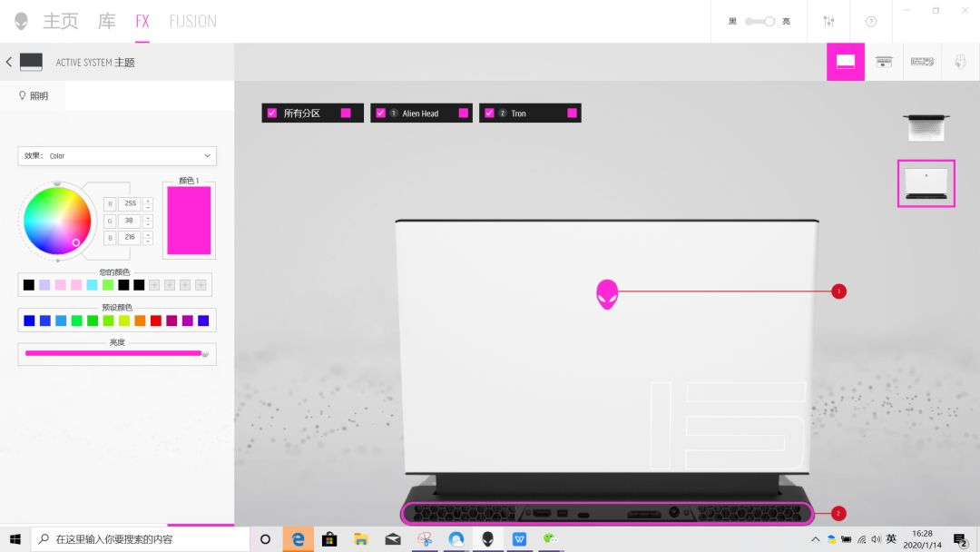This screenshot has height=552, width=980.
Task: Open Microsoft Edge from taskbar
Action: tap(299, 539)
